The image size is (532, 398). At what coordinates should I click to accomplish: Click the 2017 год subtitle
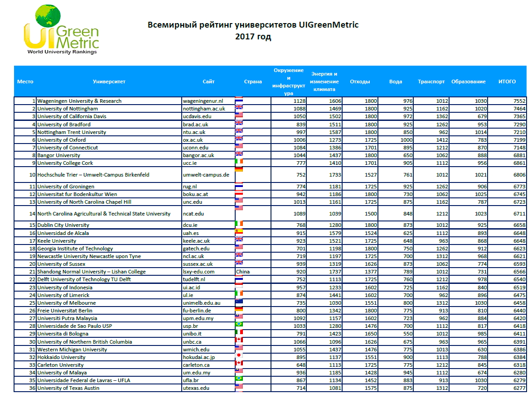pyautogui.click(x=253, y=36)
